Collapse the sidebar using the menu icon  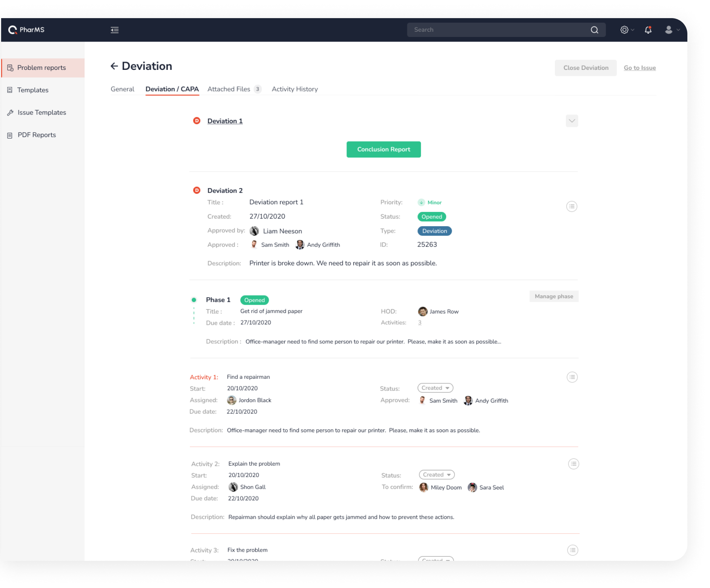(x=114, y=30)
